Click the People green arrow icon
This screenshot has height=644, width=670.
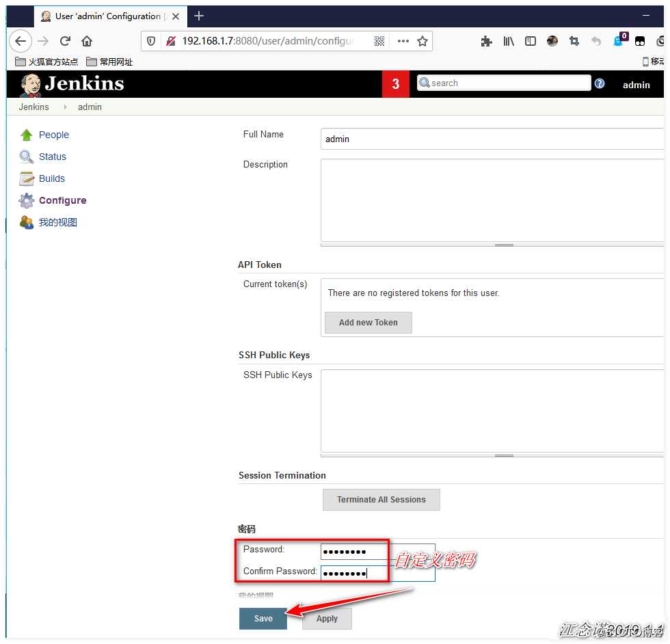tap(27, 135)
